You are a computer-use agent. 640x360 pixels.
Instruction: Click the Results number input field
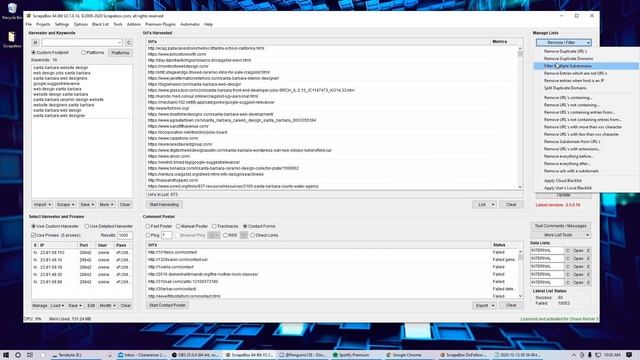(124, 235)
